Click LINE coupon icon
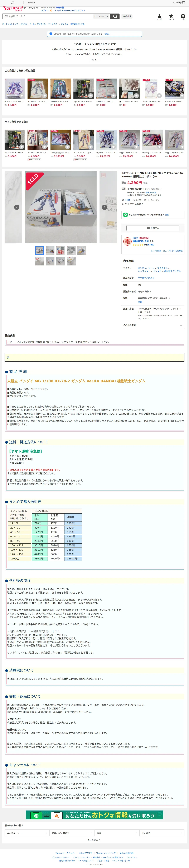This screenshot has width=189, height=868. [125, 215]
